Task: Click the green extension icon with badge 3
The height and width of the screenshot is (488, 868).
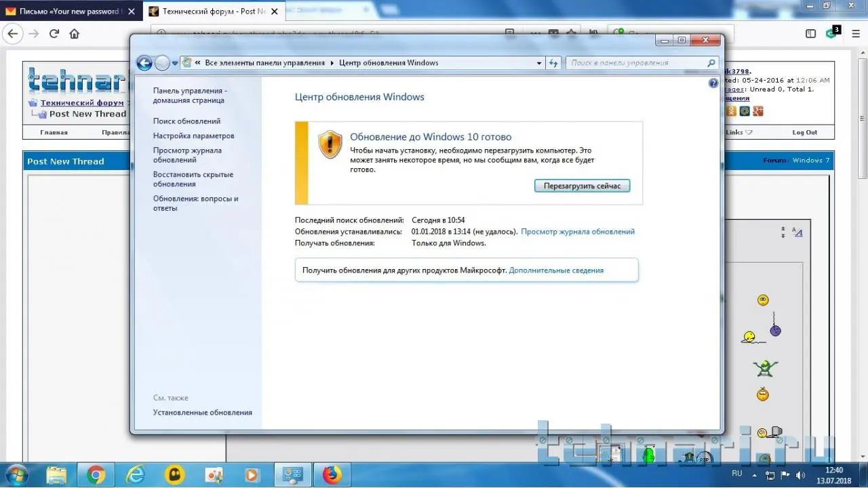Action: (832, 33)
